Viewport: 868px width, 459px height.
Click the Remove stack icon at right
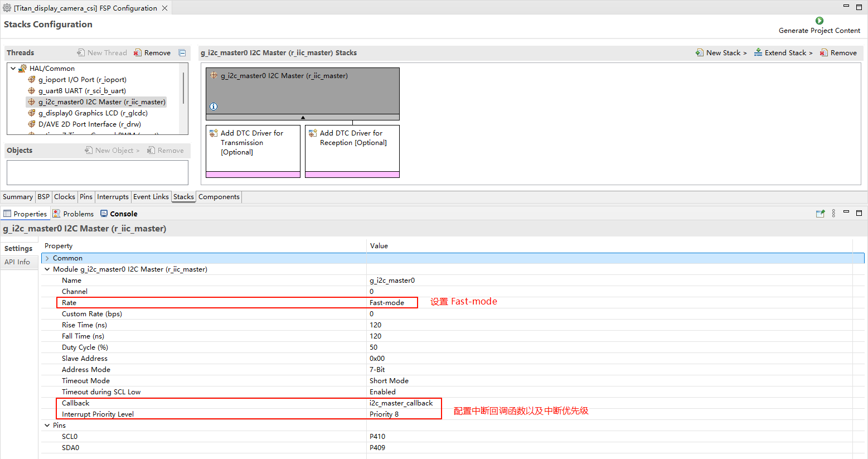click(823, 53)
